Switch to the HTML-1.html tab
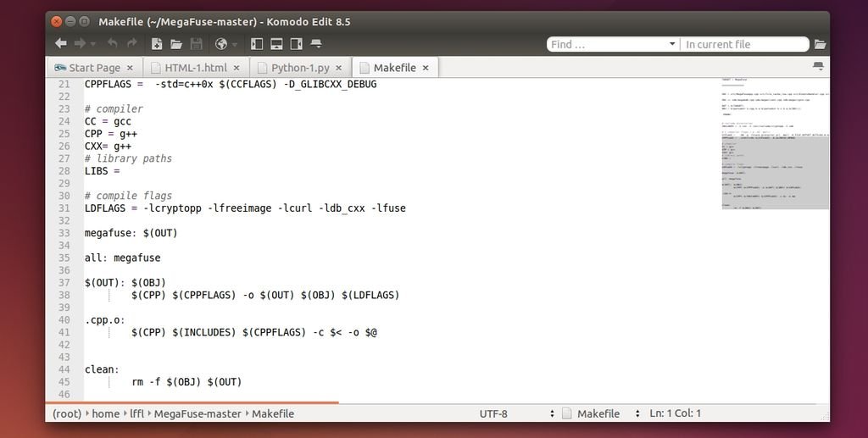 195,68
